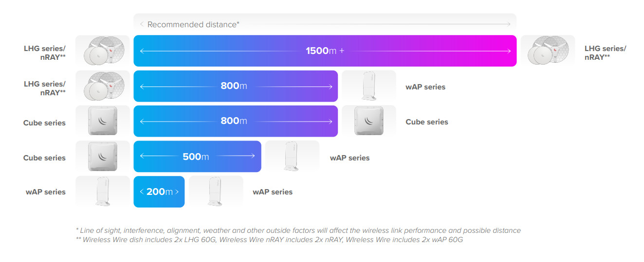This screenshot has height=262, width=644.
Task: Click the Cube device image right of second 800m bar
Action: point(369,121)
